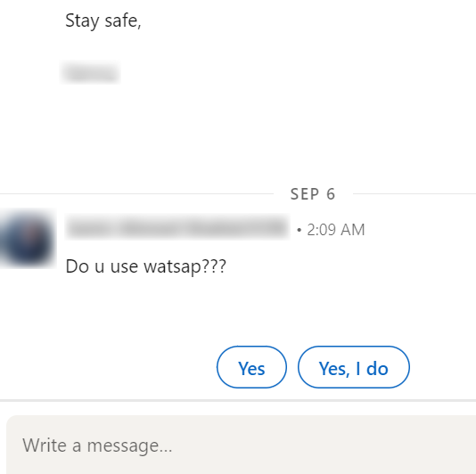This screenshot has height=474, width=476.
Task: Choose the "Yes, I do" quick reply
Action: pos(353,367)
